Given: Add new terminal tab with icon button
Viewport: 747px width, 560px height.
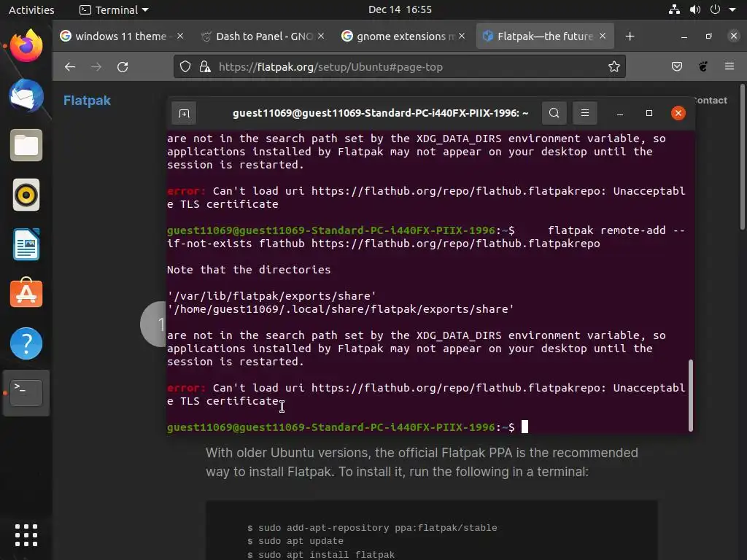Looking at the screenshot, I should coord(184,113).
